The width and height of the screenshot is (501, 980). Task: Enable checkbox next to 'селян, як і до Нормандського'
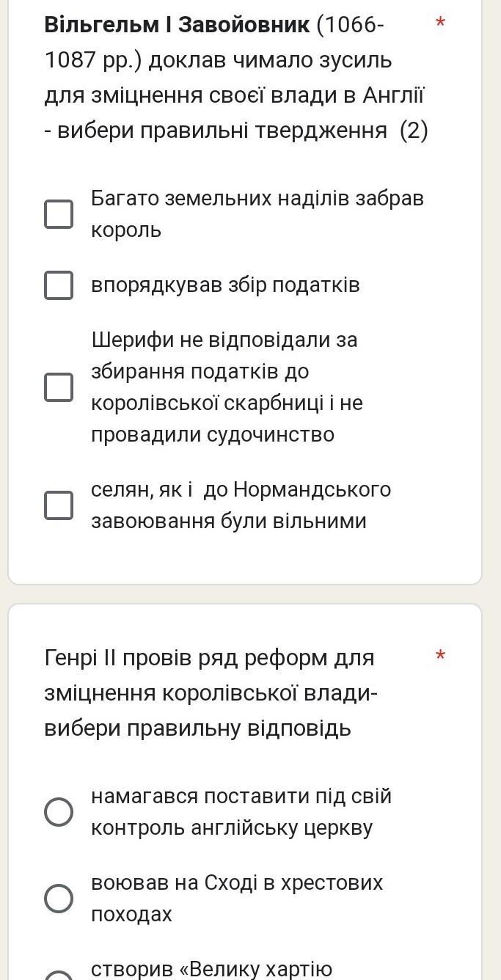point(59,505)
